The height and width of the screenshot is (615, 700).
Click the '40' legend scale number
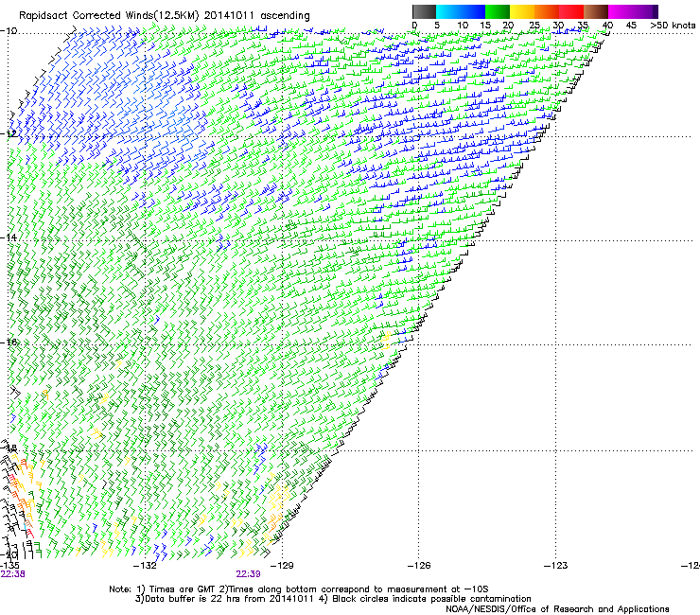coord(607,26)
